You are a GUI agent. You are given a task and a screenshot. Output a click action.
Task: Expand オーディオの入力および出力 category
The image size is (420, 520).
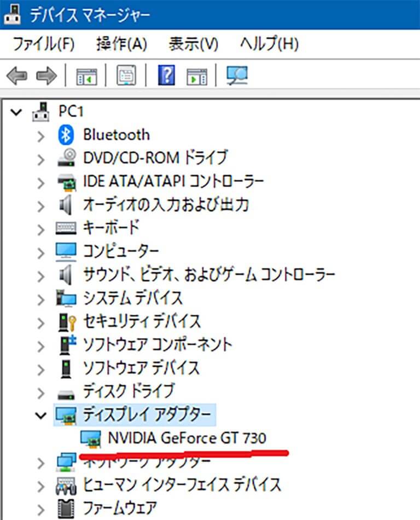40,206
